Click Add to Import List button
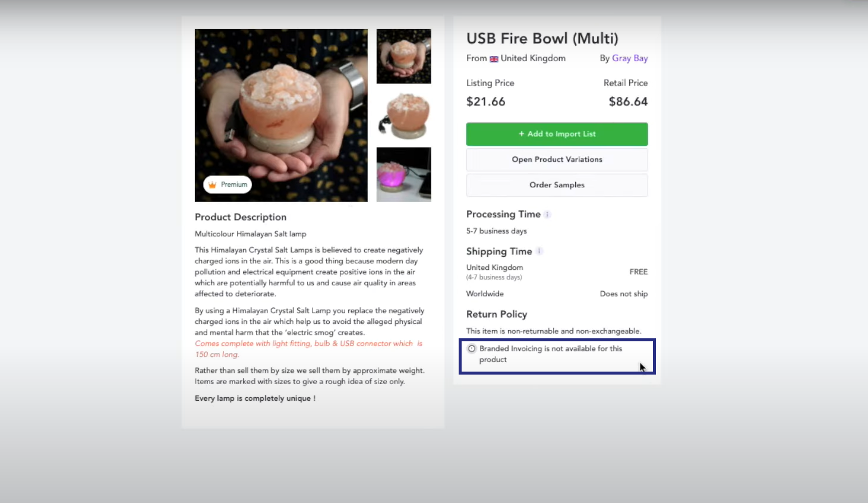 coord(557,134)
